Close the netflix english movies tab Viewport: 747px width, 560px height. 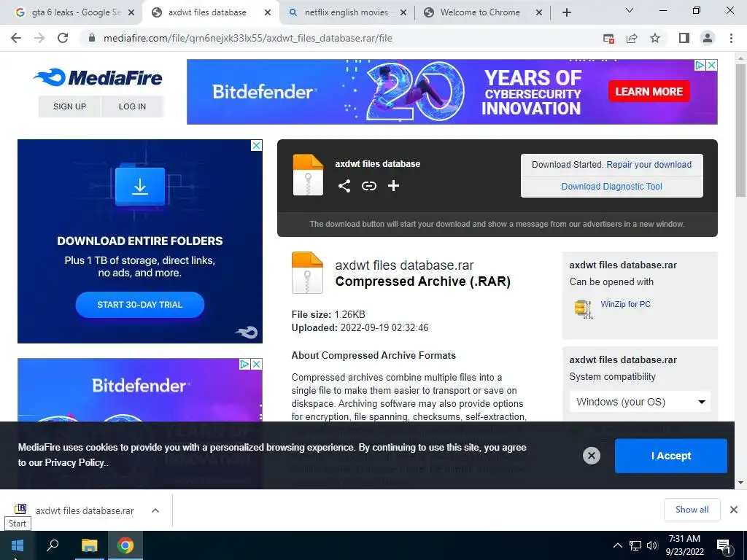[x=403, y=13]
